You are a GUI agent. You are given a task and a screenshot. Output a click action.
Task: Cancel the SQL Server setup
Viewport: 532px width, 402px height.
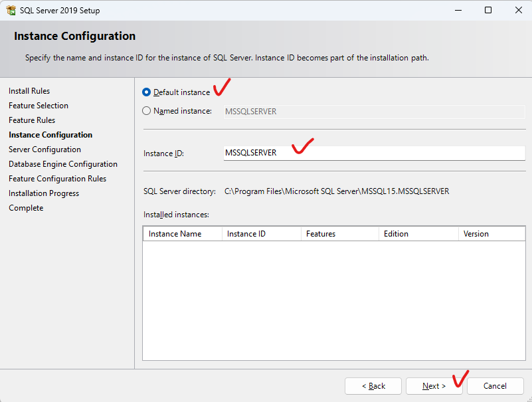[x=495, y=386]
